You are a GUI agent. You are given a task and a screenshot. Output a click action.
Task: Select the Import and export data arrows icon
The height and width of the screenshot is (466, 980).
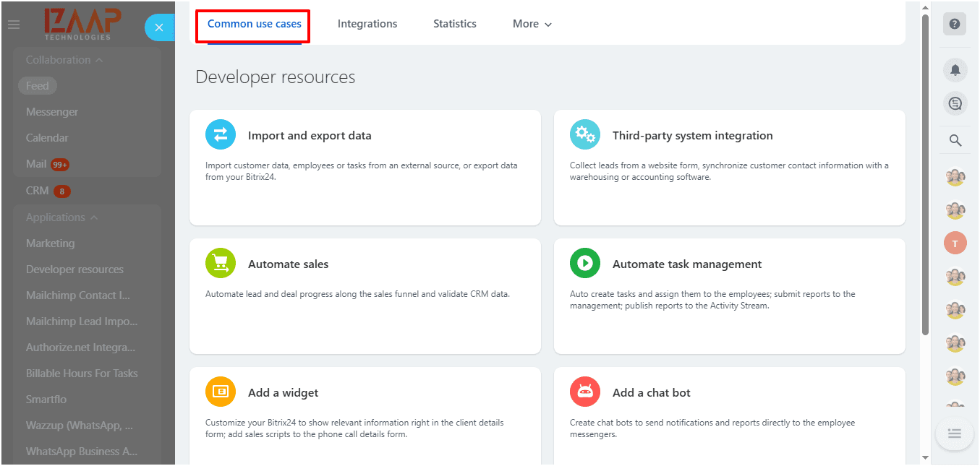pyautogui.click(x=220, y=134)
